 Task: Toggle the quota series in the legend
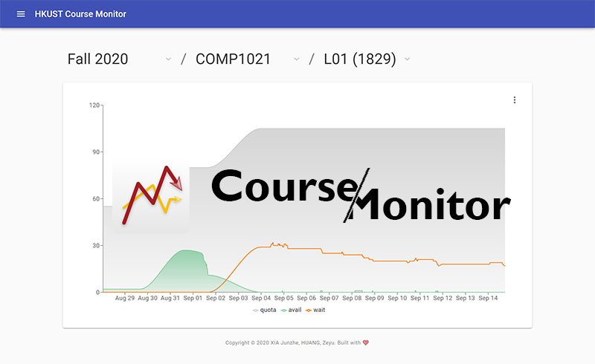(x=265, y=310)
